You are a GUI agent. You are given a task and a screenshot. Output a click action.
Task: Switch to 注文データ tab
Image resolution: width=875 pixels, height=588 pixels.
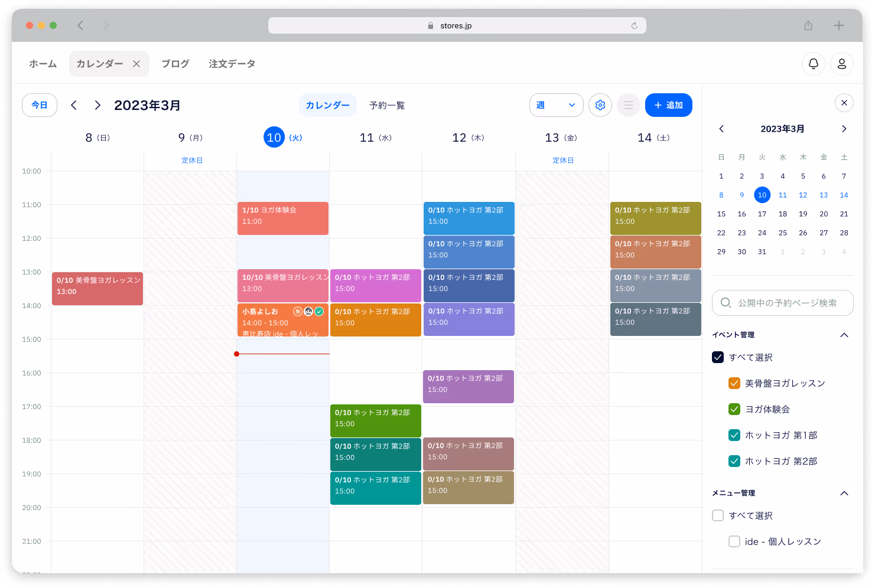pyautogui.click(x=232, y=64)
